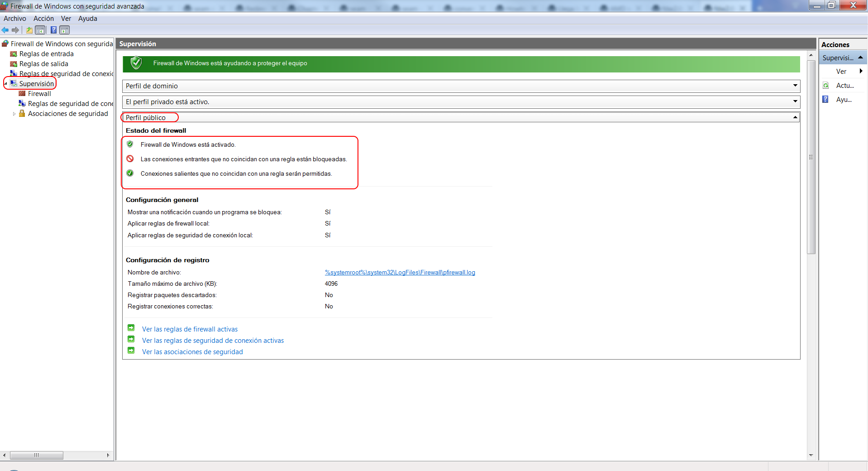Click the firewall app icon in the title bar
The height and width of the screenshot is (471, 868).
pyautogui.click(x=5, y=6)
